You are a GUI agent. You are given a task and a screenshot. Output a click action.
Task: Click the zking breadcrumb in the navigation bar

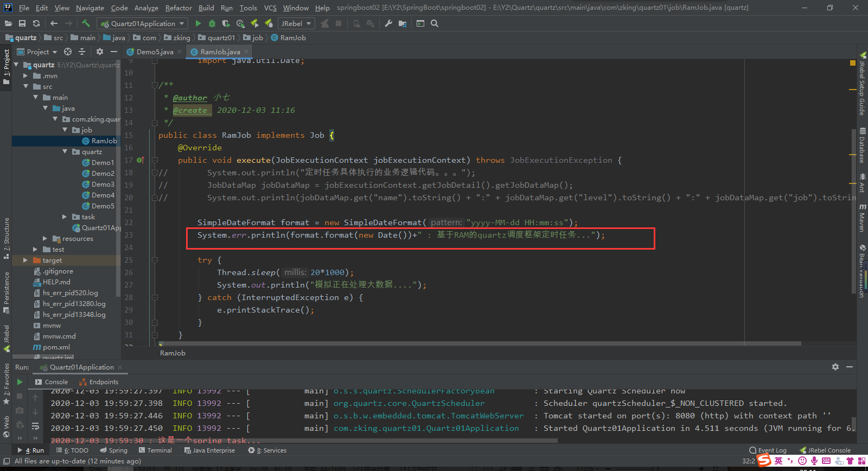177,37
